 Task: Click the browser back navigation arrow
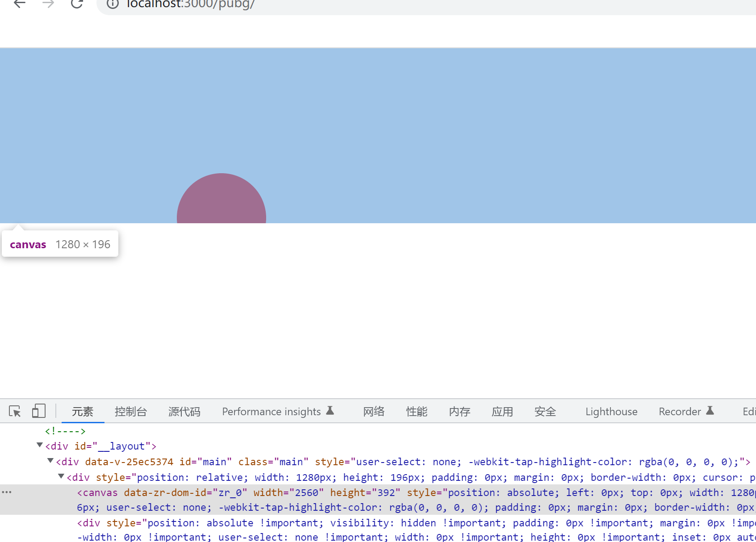point(19,4)
